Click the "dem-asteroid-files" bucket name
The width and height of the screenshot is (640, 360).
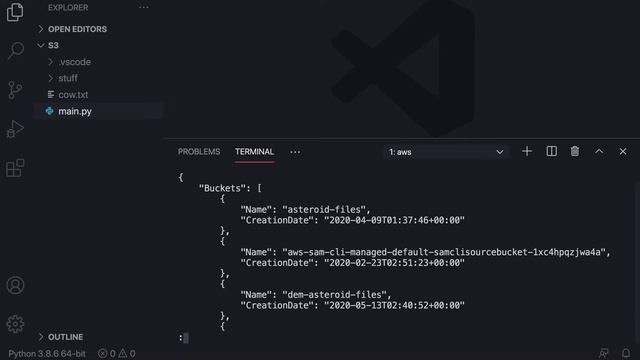pyautogui.click(x=335, y=295)
